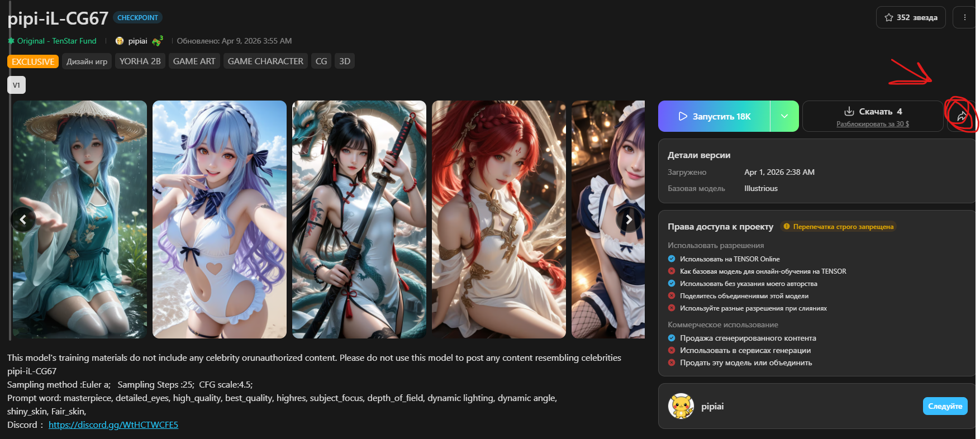Open the YORHA 2B tag
Image resolution: width=980 pixels, height=439 pixels.
pos(140,61)
